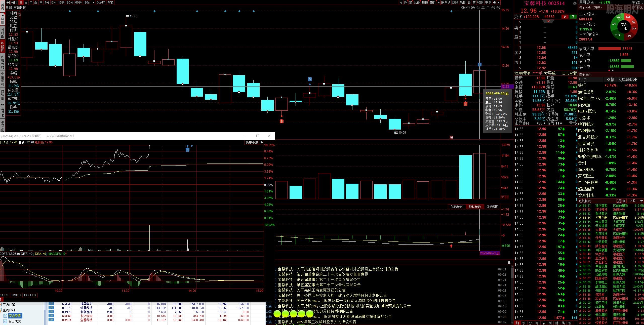Image resolution: width=644 pixels, height=325 pixels.
Task: Click the blue S sell marker on the latest candle
Action: click(x=479, y=65)
